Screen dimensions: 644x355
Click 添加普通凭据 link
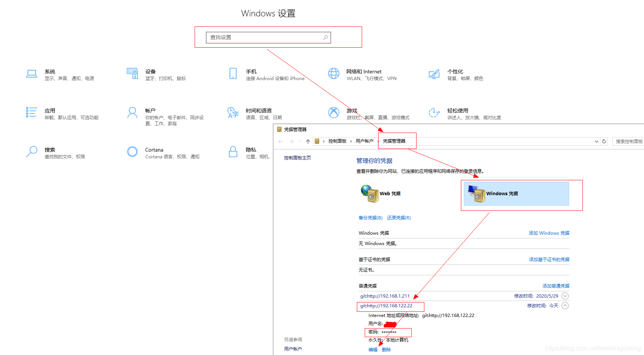click(x=556, y=286)
